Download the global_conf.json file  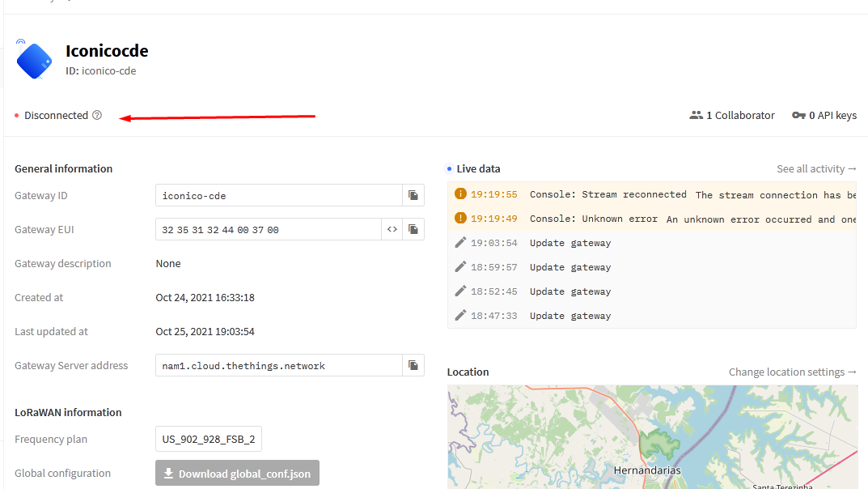point(238,474)
